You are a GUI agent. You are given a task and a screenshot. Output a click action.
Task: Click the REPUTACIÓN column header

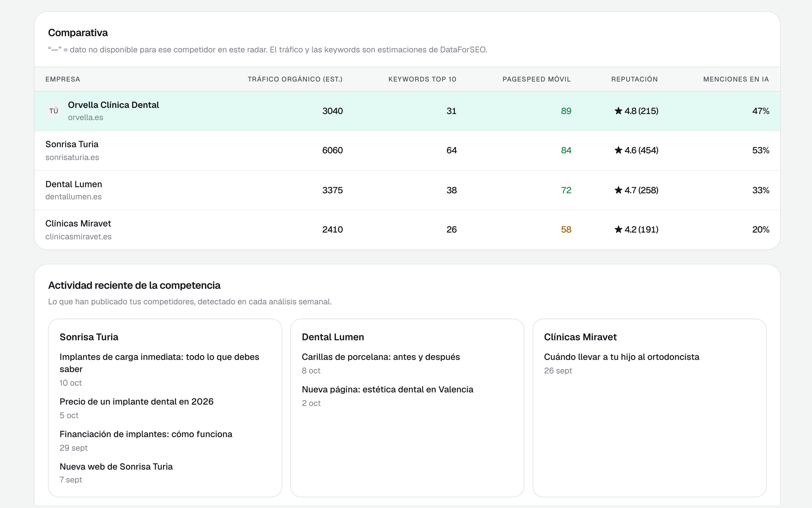634,79
